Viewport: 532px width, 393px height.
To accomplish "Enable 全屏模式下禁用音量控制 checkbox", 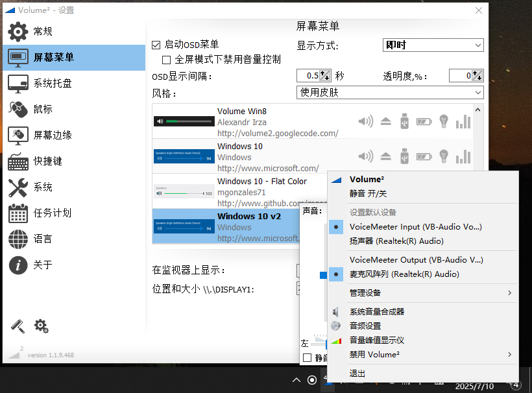I will [166, 59].
